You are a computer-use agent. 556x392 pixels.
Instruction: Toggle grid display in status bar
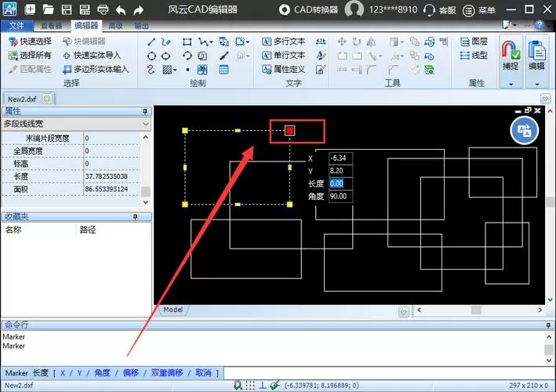[x=250, y=385]
